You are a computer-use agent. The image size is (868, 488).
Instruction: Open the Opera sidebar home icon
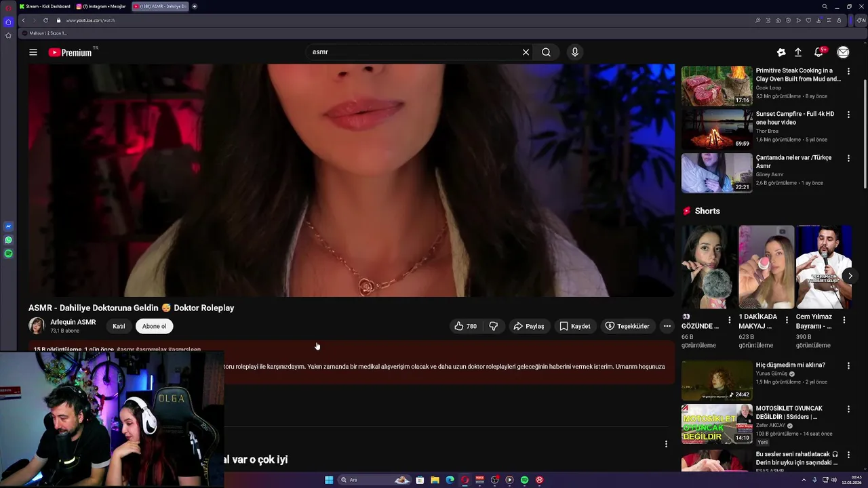coord(8,22)
